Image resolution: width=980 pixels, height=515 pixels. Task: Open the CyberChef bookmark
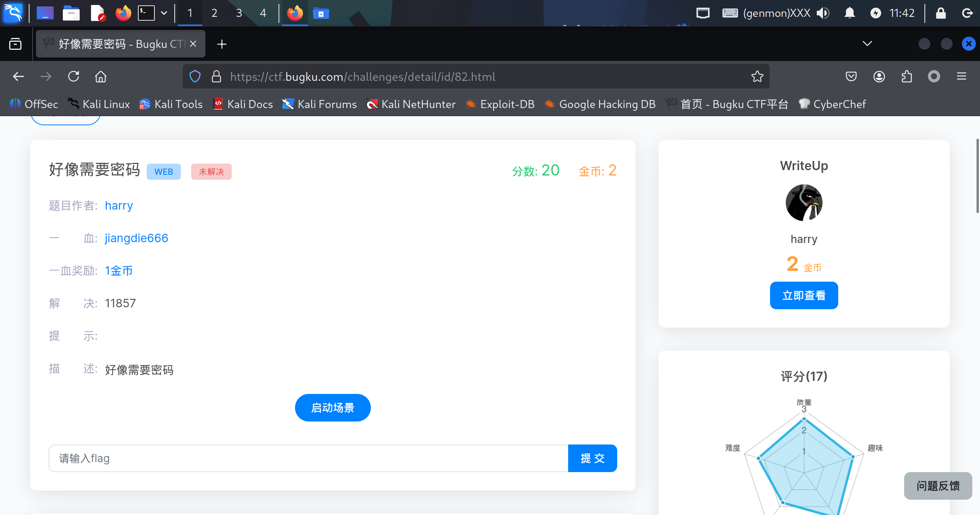coord(832,104)
